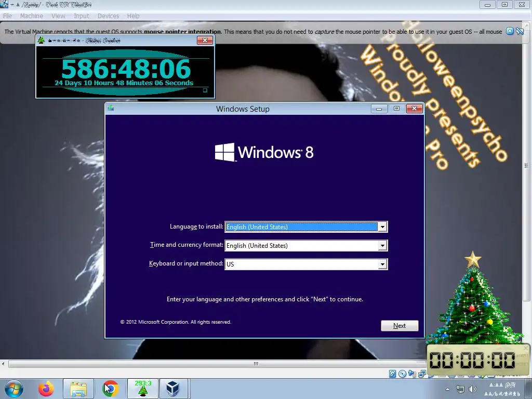Viewport: 532px width, 399px height.
Task: Click the audio status icon in VirtualBox
Action: (x=412, y=374)
